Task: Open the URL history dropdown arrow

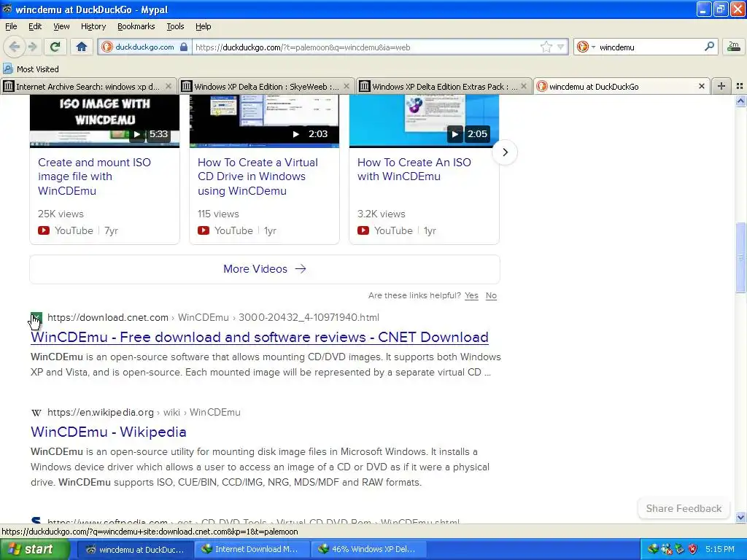Action: coord(561,47)
